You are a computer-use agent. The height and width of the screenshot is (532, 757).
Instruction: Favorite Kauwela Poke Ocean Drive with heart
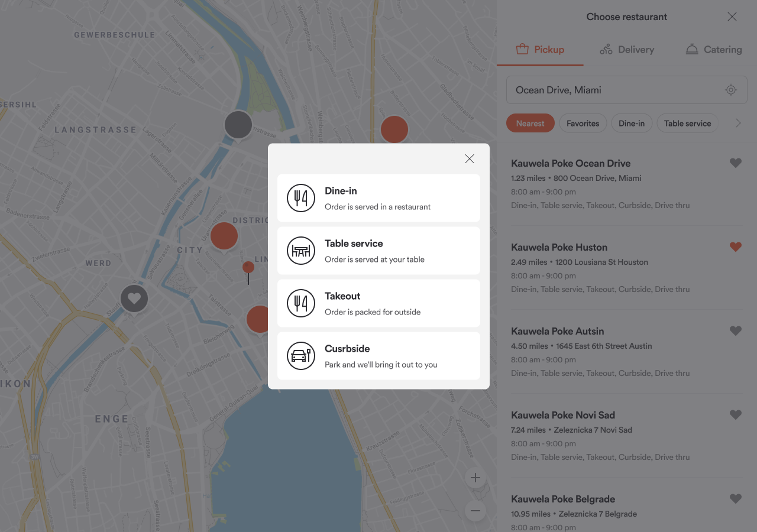[736, 163]
